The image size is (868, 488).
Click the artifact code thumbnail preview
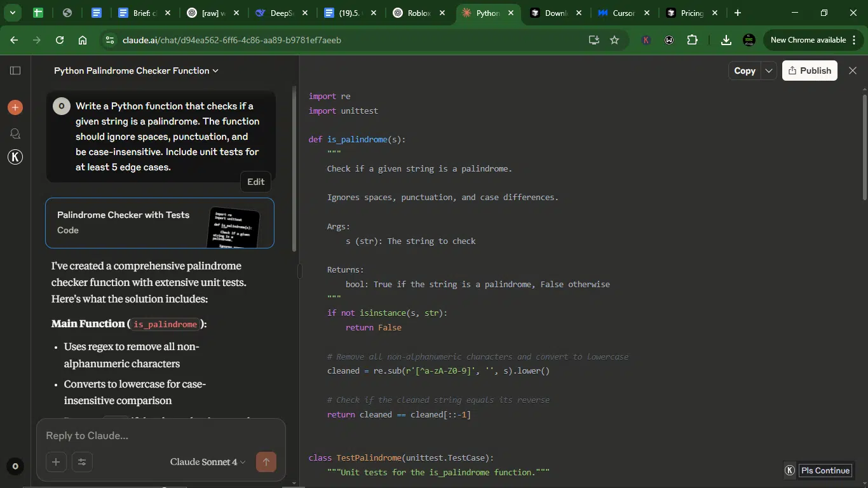tap(233, 227)
